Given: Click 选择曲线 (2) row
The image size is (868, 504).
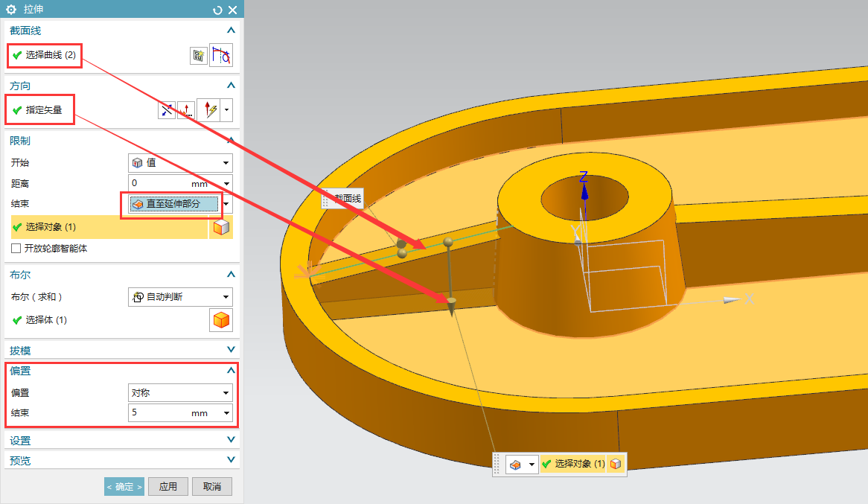Looking at the screenshot, I should click(44, 55).
